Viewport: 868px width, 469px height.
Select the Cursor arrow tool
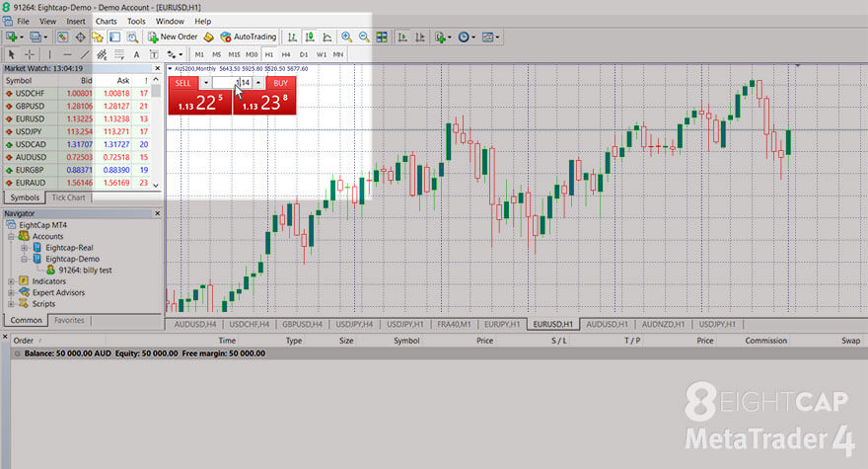(12, 54)
